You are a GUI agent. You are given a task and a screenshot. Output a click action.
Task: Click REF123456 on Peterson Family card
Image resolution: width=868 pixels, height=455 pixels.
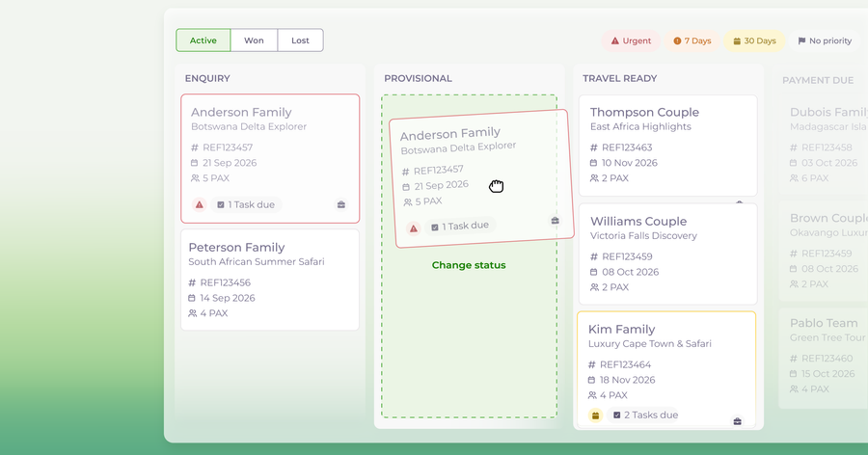click(x=226, y=282)
